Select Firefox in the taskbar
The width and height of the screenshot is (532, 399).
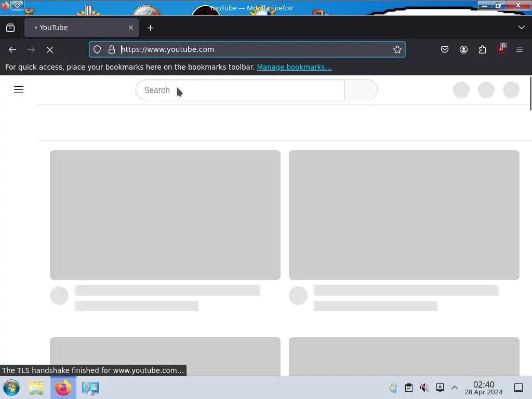63,388
